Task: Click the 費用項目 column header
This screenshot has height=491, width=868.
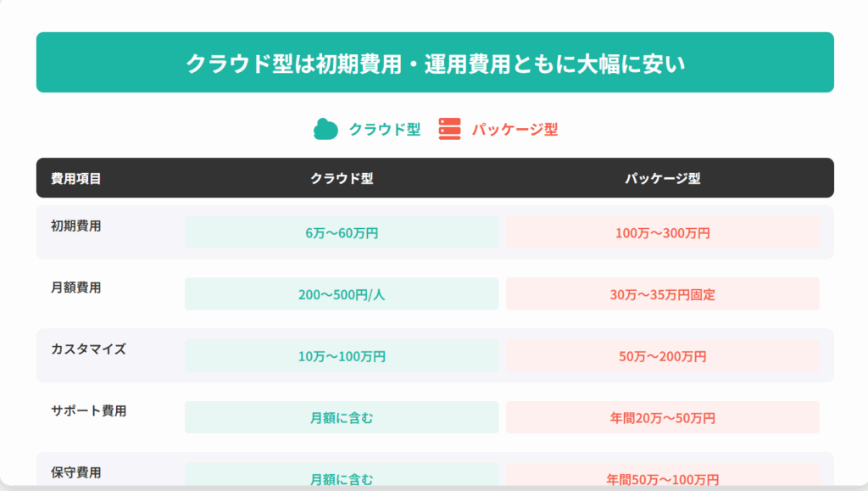Action: coord(76,178)
